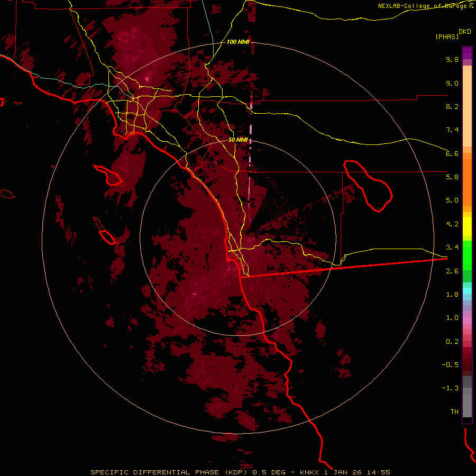The height and width of the screenshot is (476, 476).
Task: Click the 1 JAN 26 14:55 timestamp
Action: [357, 472]
